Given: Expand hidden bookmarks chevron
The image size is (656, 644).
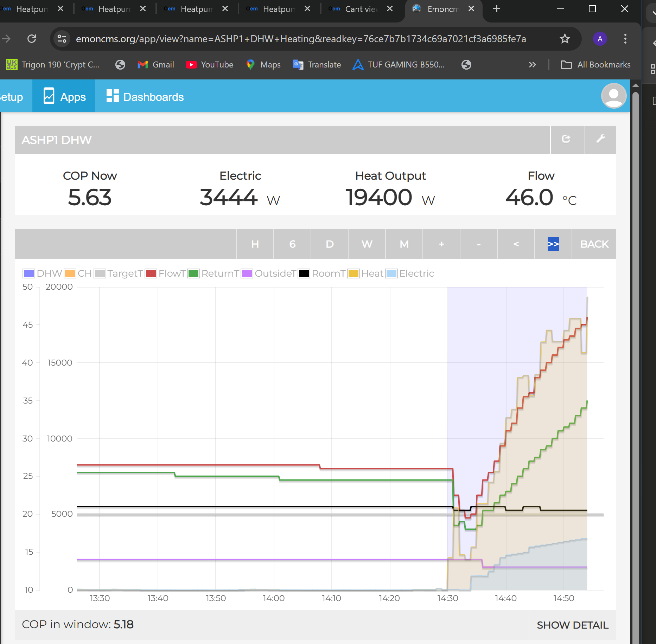Looking at the screenshot, I should 532,65.
